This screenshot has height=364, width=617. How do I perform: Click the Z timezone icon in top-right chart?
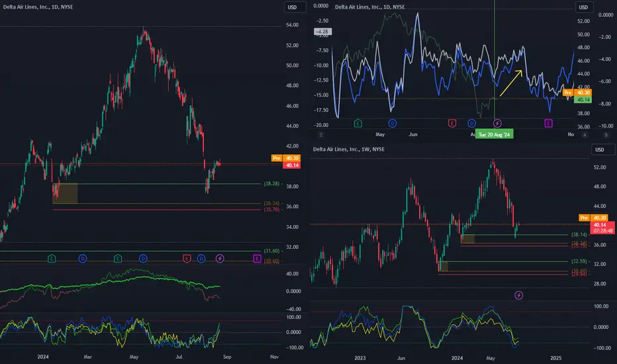click(x=321, y=135)
